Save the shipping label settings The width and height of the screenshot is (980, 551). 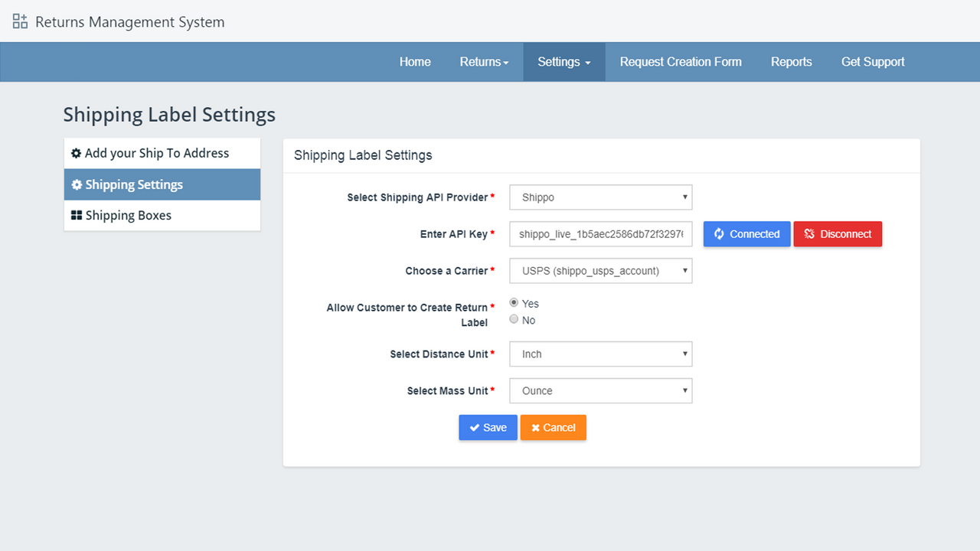pos(488,427)
